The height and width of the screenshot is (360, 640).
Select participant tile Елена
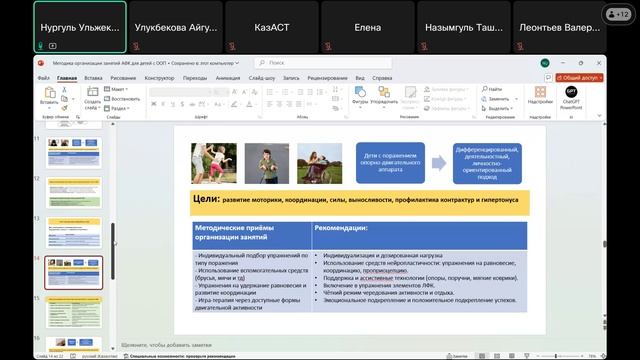[368, 27]
